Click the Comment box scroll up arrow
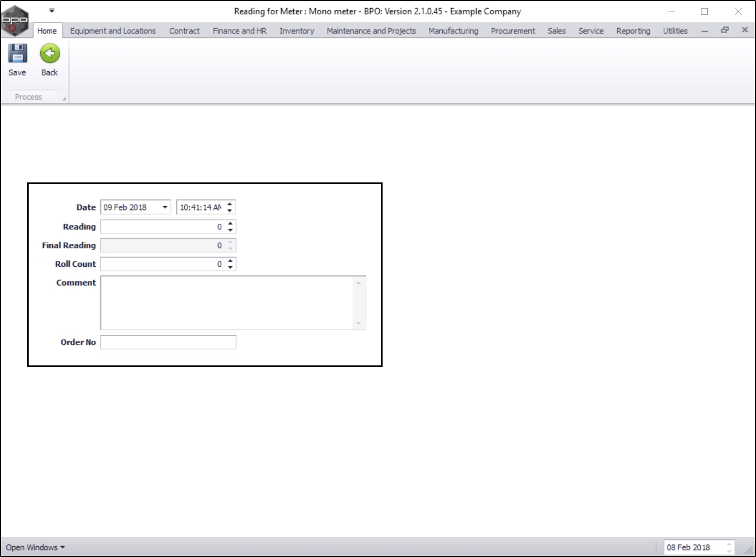This screenshot has width=756, height=557. pos(358,282)
